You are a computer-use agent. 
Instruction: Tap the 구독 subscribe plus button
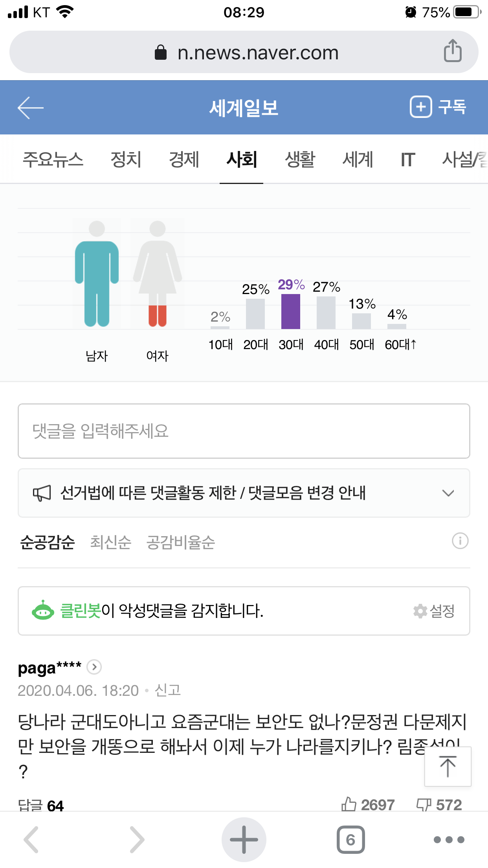pyautogui.click(x=438, y=107)
